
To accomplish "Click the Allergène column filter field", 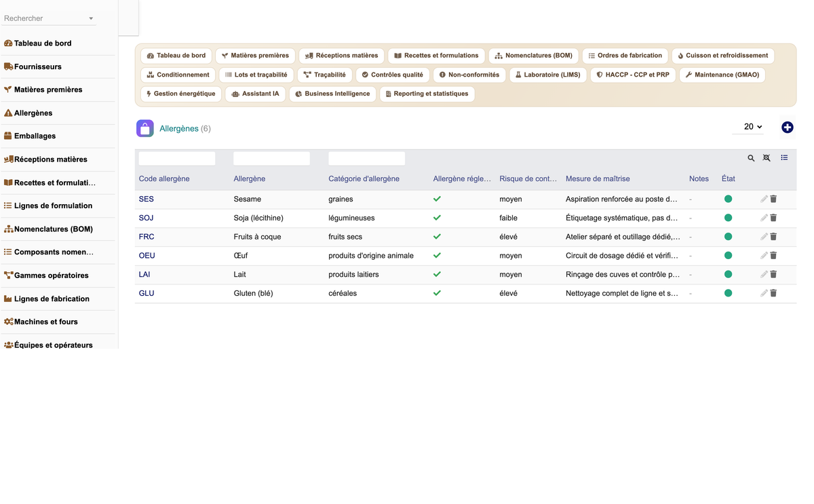I will click(271, 158).
